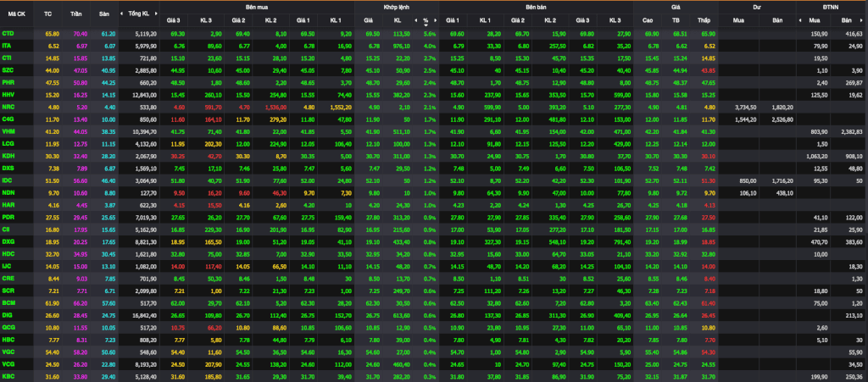Open the DIG stock symbol
This screenshot has width=868, height=382.
(8, 313)
